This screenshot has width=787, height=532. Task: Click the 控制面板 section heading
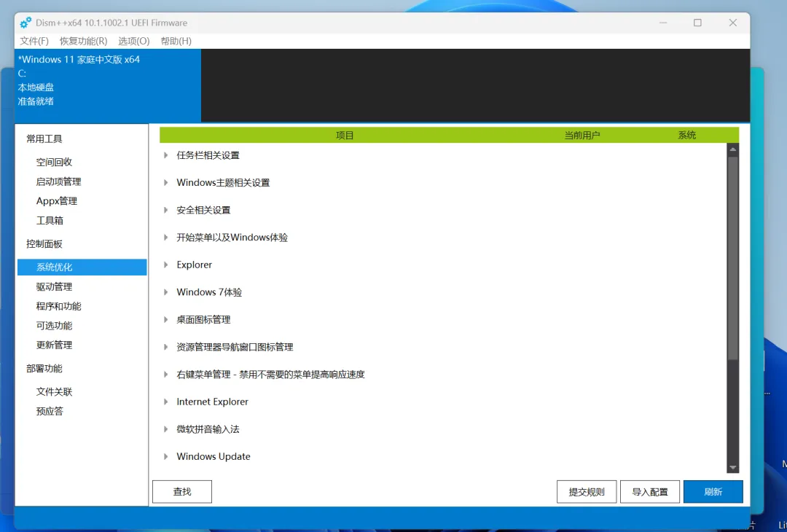click(x=44, y=244)
